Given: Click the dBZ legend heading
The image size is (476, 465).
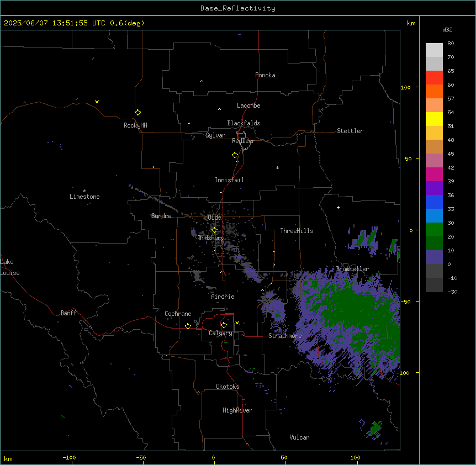Looking at the screenshot, I should 447,30.
